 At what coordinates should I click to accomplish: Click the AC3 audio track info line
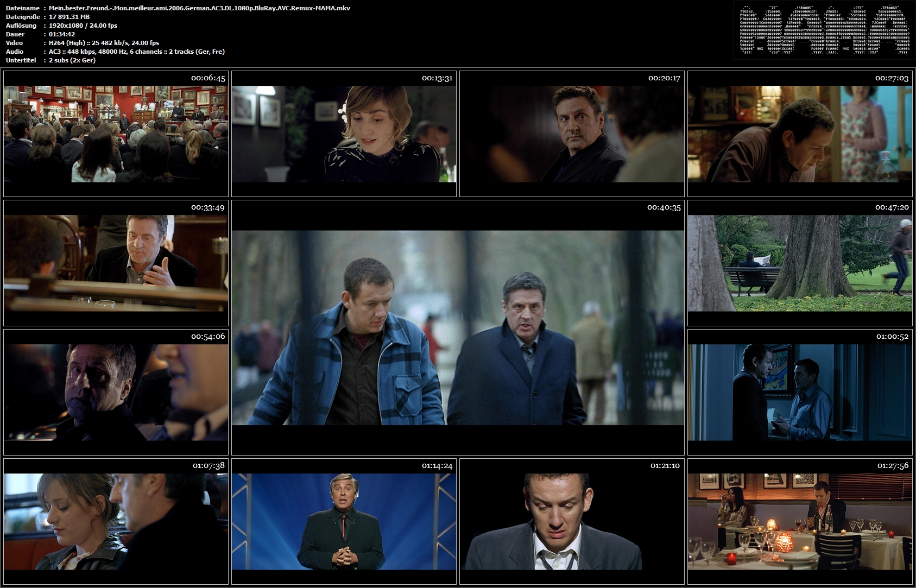tap(137, 52)
